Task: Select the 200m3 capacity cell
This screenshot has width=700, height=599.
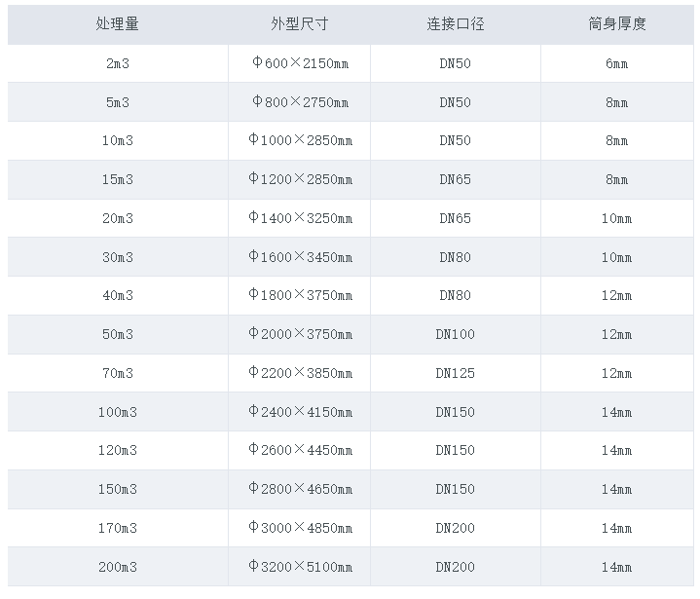Action: coord(117,567)
